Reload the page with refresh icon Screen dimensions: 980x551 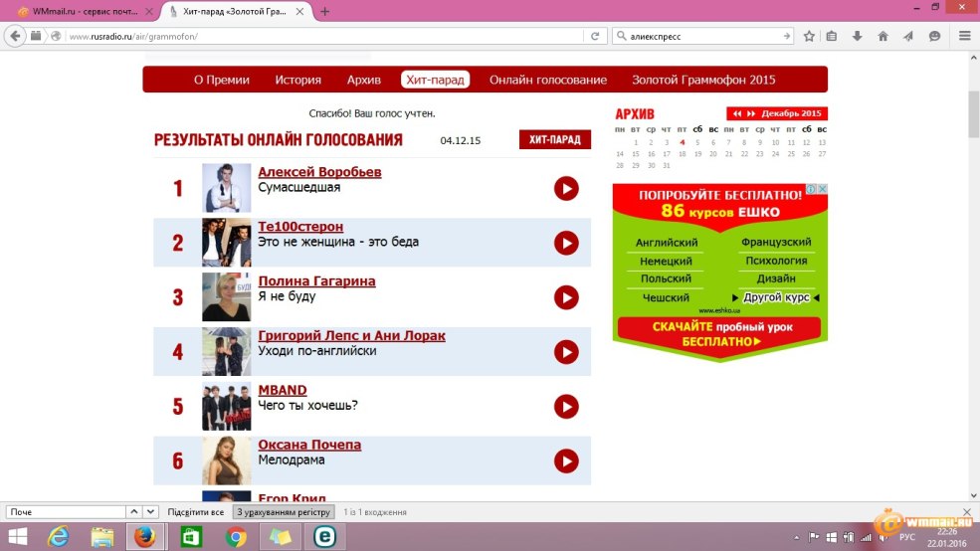point(595,36)
